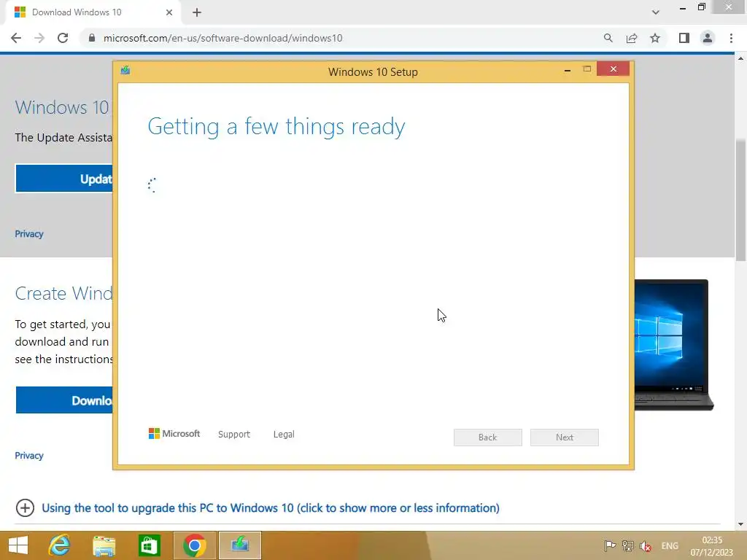747x560 pixels.
Task: Launch Internet Explorer from taskbar
Action: (60, 545)
